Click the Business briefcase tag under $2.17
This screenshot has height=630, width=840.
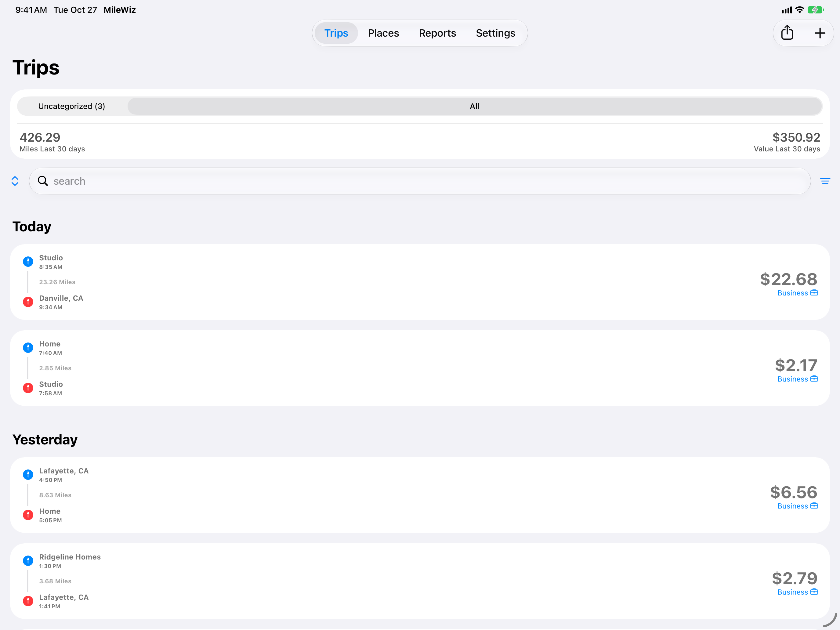pos(798,379)
